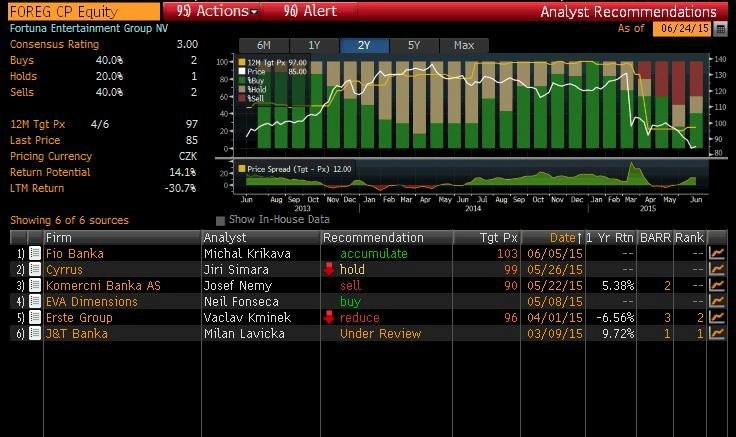The height and width of the screenshot is (437, 736).
Task: Open the Erste Group firm link
Action: point(79,318)
